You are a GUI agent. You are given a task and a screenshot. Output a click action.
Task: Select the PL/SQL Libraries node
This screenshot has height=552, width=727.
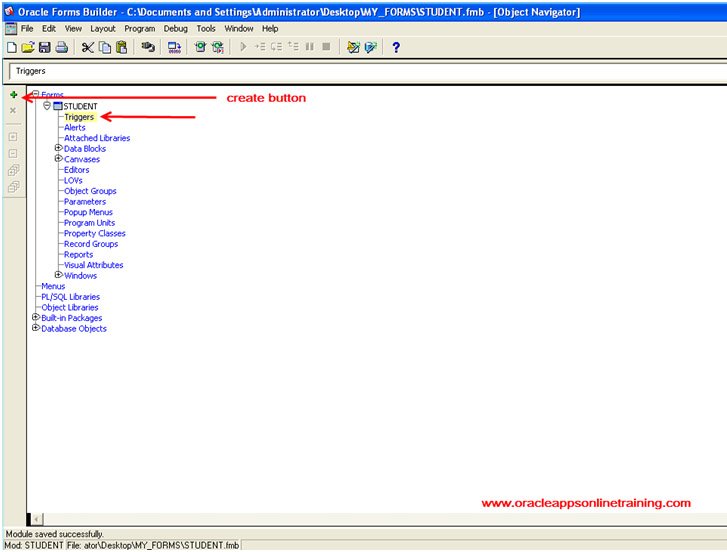click(70, 297)
